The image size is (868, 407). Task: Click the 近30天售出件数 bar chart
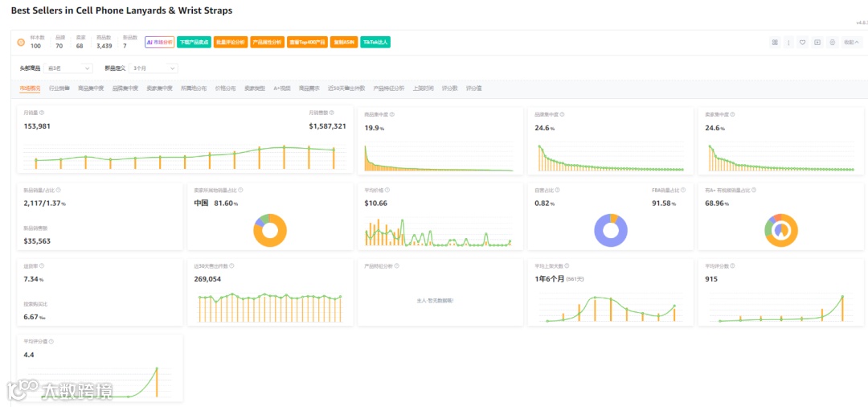(269, 307)
